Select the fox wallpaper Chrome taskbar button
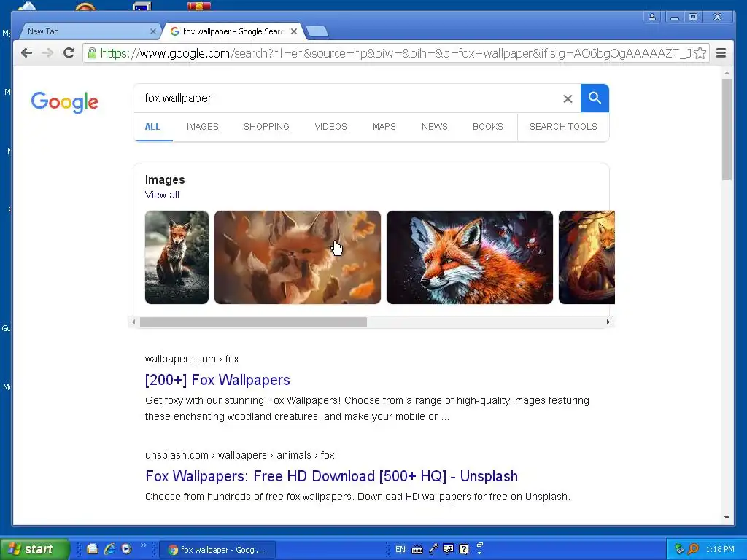The width and height of the screenshot is (747, 560). pos(217,550)
